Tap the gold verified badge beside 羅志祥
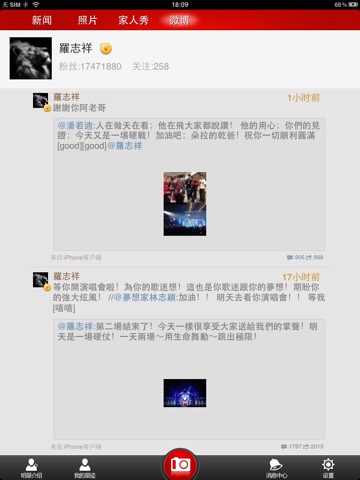Screen dimensions: 360x480 106,49
